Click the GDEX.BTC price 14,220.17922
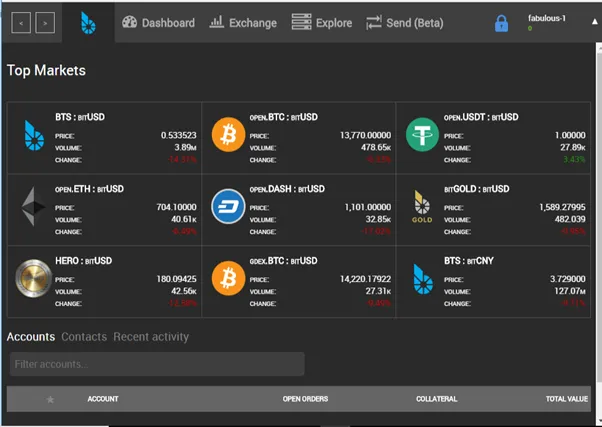 [x=366, y=279]
